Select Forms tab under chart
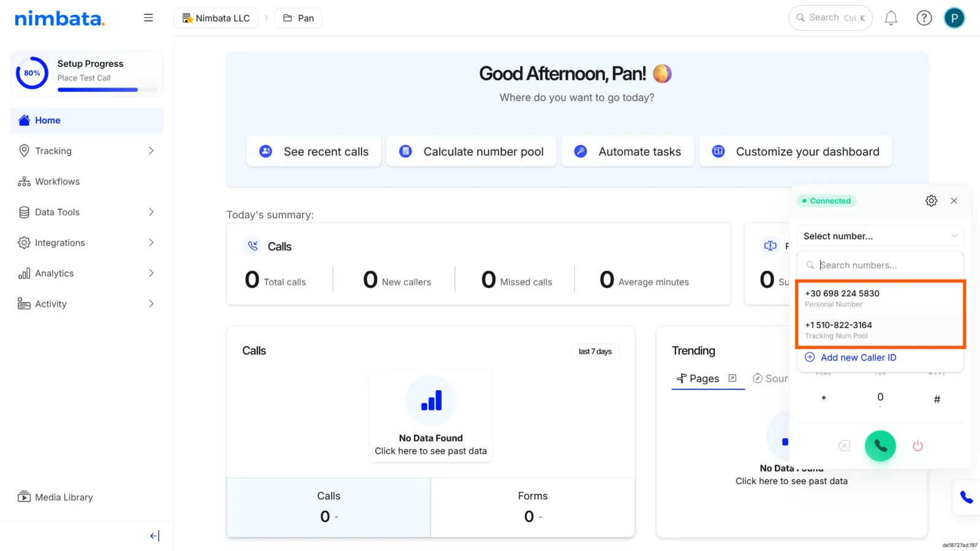980x551 pixels. [533, 508]
